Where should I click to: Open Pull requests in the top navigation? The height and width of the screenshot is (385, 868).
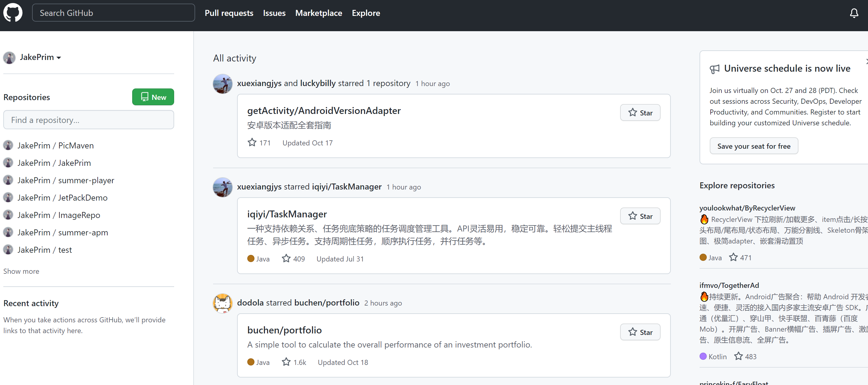coord(229,13)
